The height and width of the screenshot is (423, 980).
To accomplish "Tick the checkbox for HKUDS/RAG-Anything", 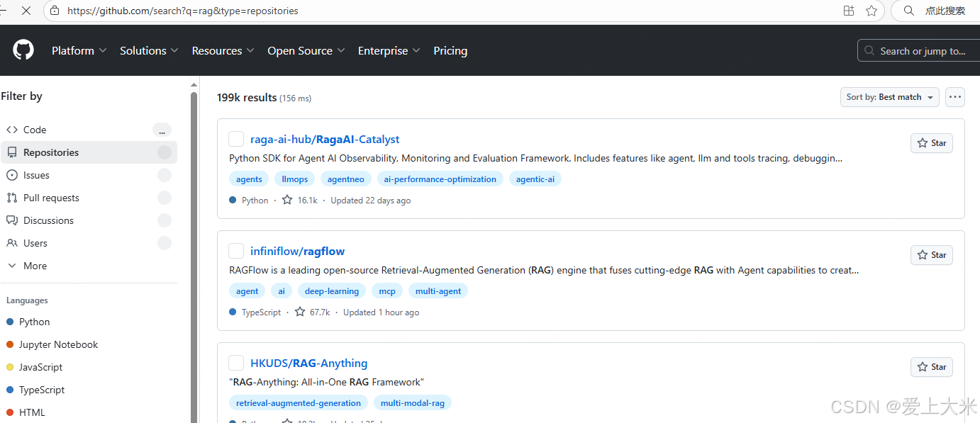I will (x=236, y=363).
